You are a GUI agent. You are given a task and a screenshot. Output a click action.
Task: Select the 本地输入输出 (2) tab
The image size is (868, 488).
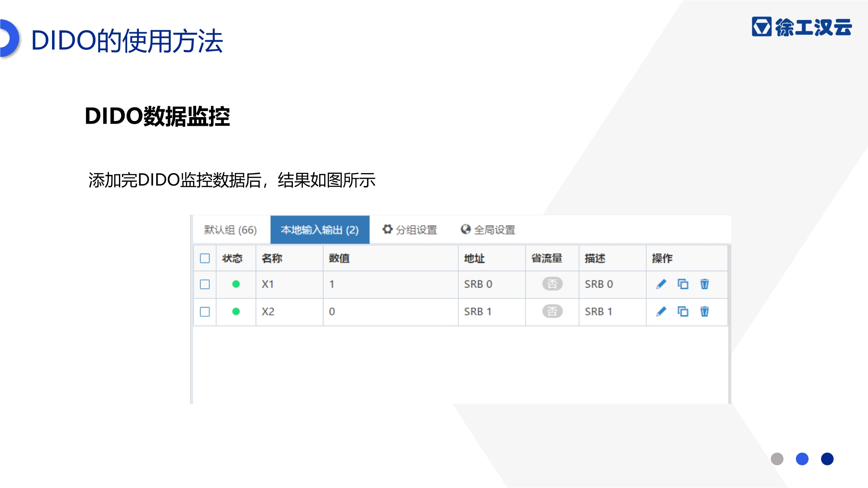tap(320, 230)
